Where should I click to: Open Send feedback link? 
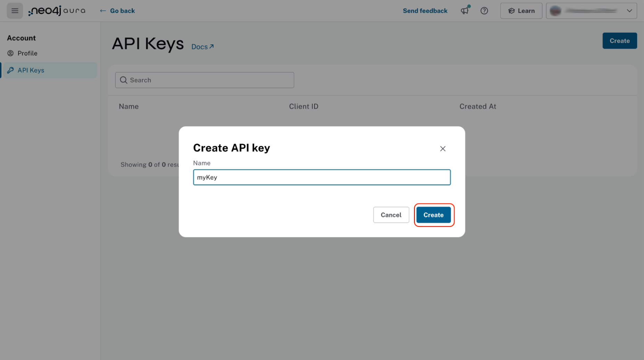point(425,11)
